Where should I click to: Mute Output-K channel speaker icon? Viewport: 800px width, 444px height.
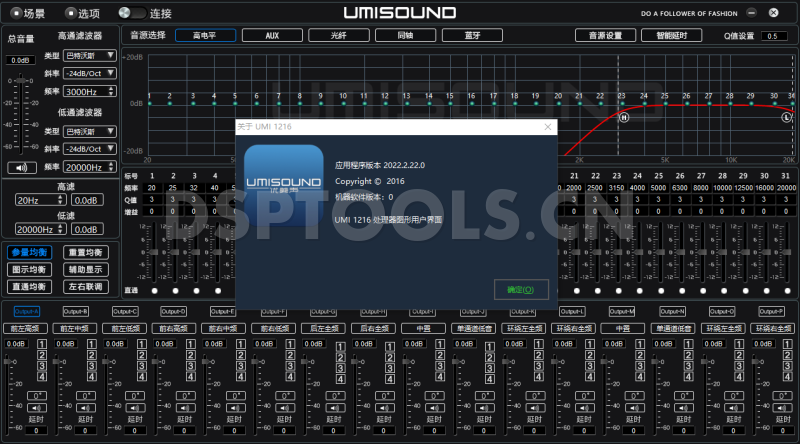tap(535, 408)
